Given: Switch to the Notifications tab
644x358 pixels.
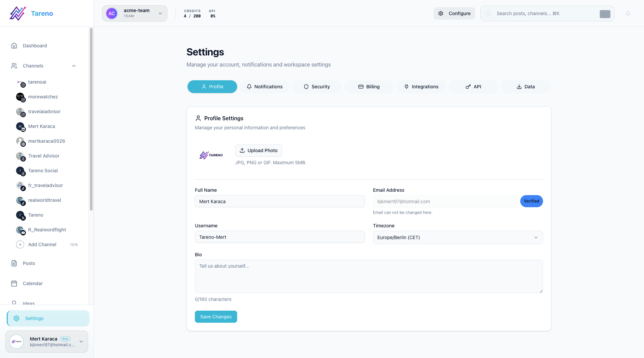Looking at the screenshot, I should 265,87.
